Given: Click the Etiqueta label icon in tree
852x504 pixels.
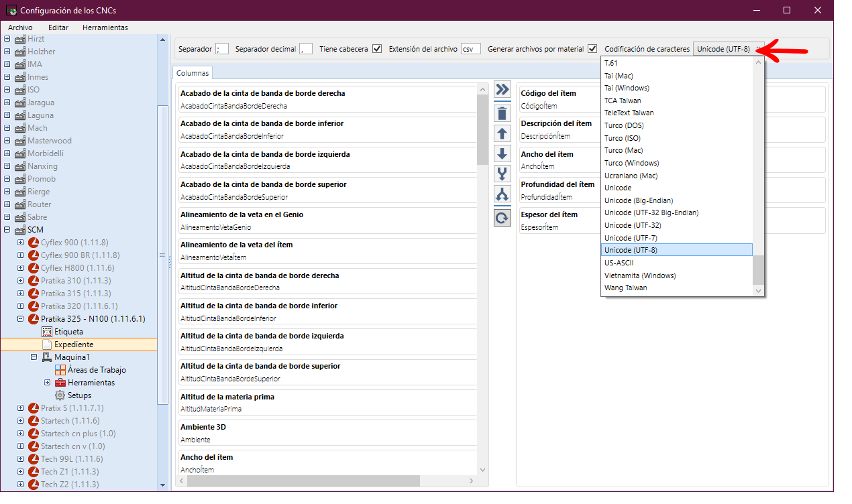Looking at the screenshot, I should tap(47, 332).
